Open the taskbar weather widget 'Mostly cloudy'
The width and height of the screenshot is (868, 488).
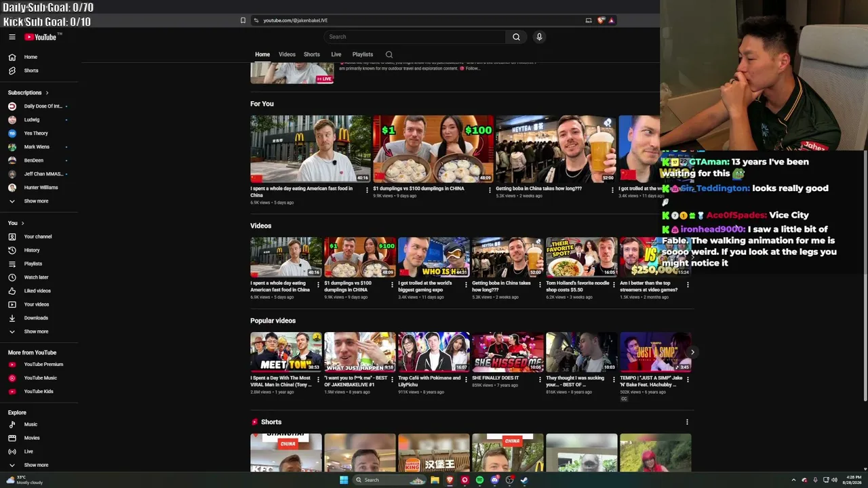(x=24, y=480)
